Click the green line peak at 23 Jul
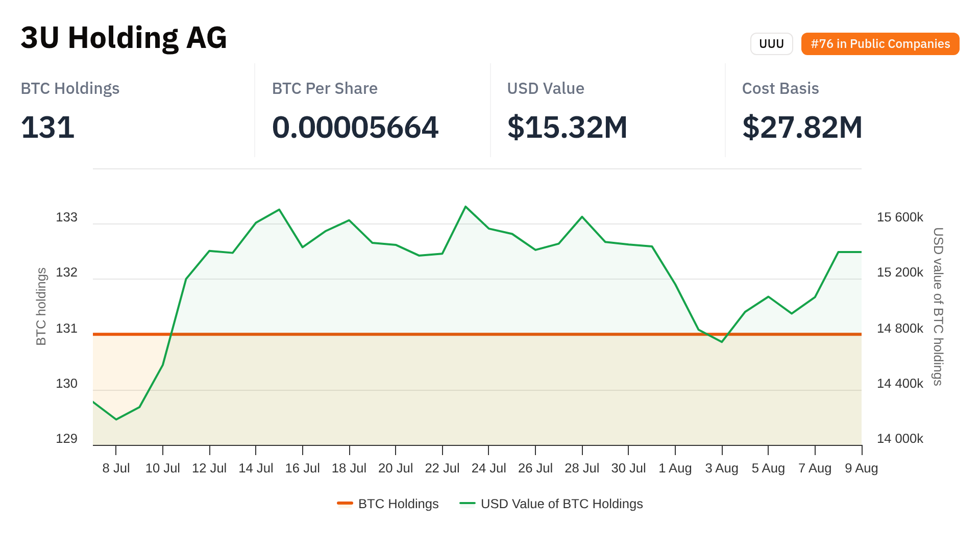 pos(465,207)
